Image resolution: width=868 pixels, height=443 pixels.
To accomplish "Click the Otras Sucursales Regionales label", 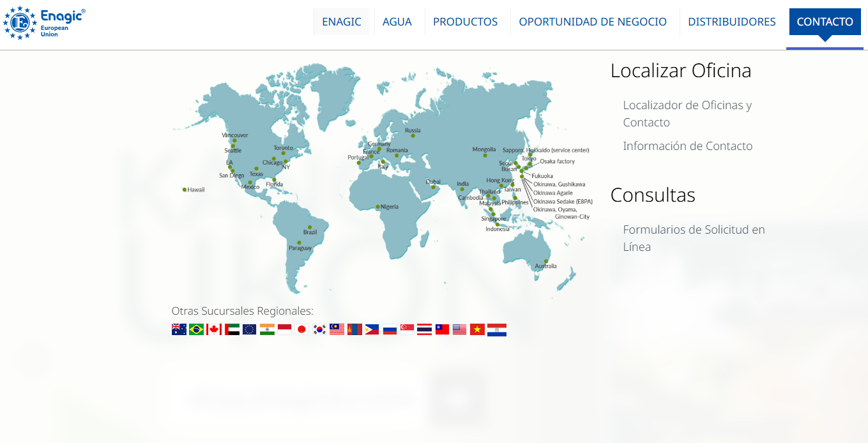I will (243, 311).
